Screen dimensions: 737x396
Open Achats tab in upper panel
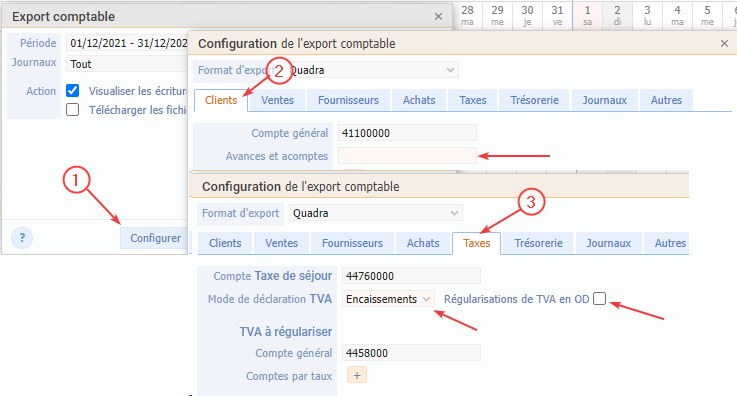pyautogui.click(x=419, y=100)
